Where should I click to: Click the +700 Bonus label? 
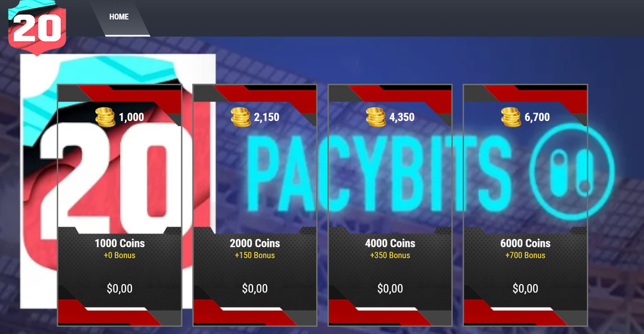525,255
